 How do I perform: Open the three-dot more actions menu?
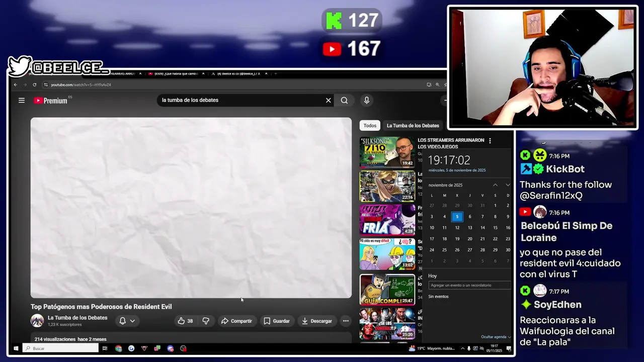pyautogui.click(x=346, y=321)
